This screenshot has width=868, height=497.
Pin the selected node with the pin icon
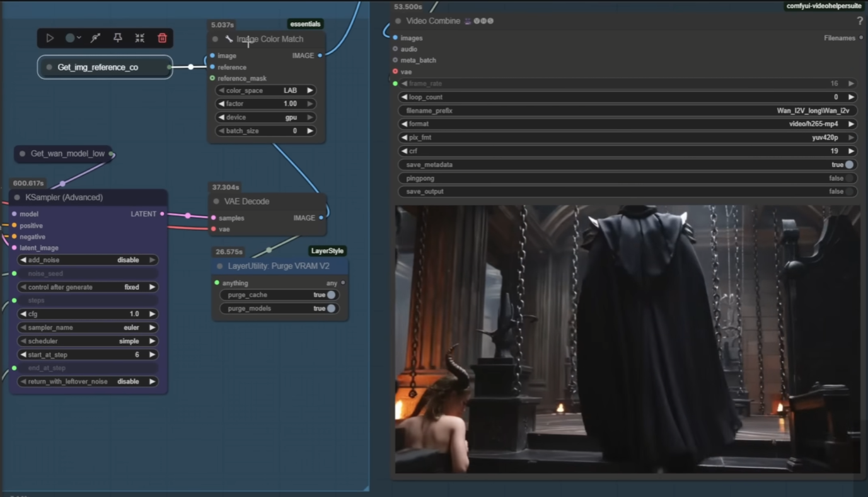[x=117, y=38]
